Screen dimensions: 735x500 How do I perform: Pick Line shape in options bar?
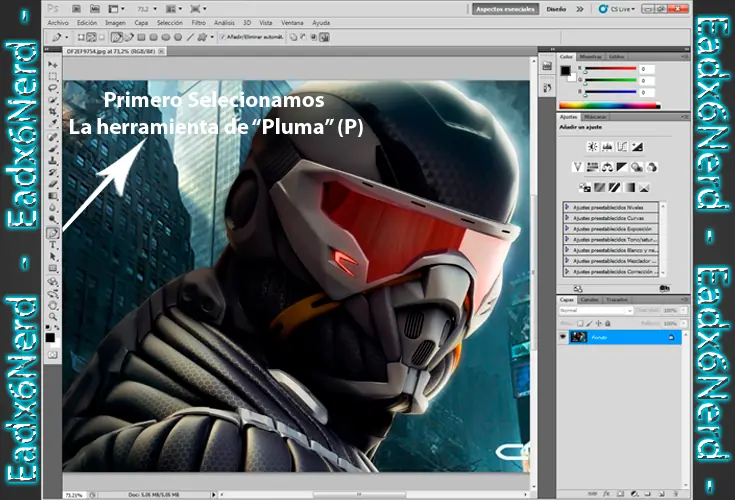[190, 37]
